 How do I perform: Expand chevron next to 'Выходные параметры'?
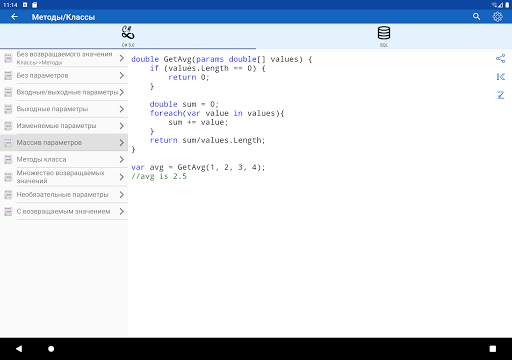click(122, 109)
